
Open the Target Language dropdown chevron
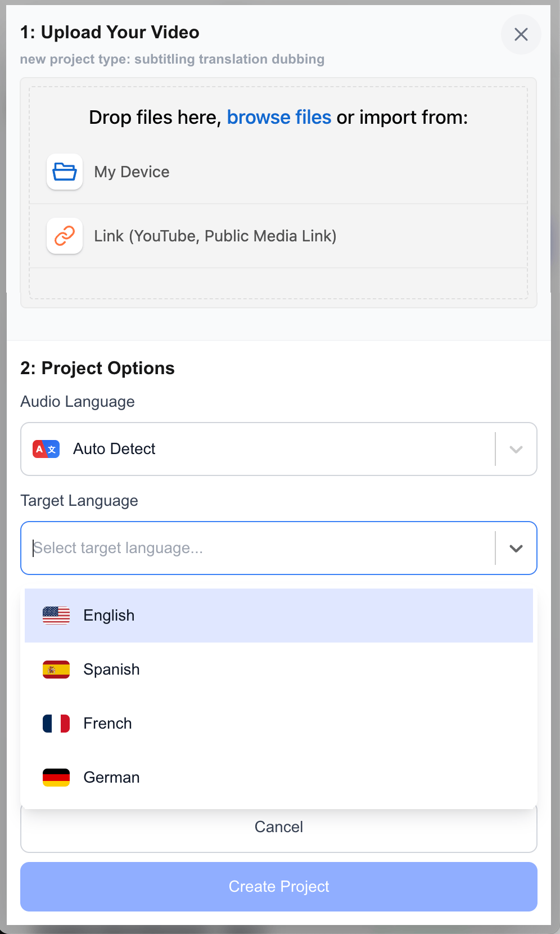[516, 547]
